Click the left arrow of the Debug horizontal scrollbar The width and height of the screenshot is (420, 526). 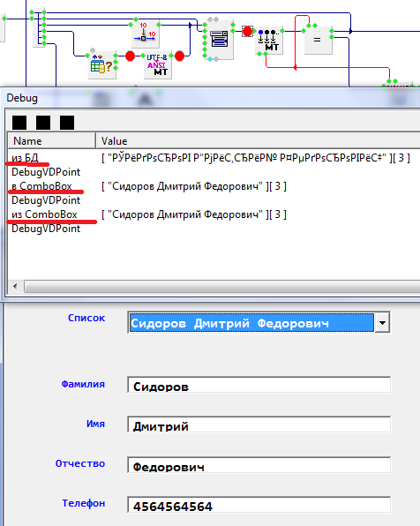pos(15,286)
